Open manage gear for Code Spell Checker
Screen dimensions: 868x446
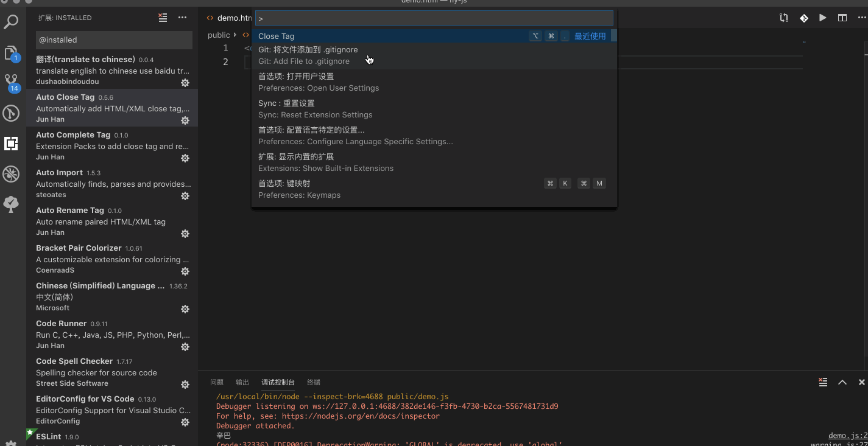(x=185, y=385)
